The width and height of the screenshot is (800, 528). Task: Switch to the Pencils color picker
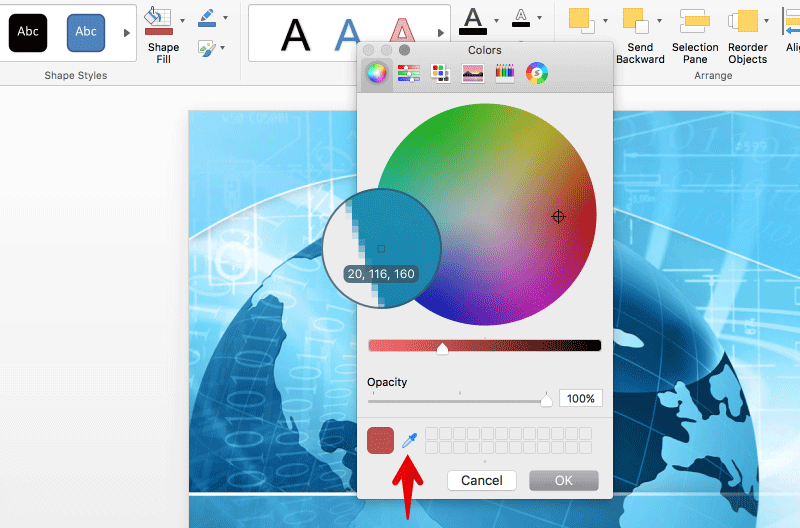coord(504,73)
